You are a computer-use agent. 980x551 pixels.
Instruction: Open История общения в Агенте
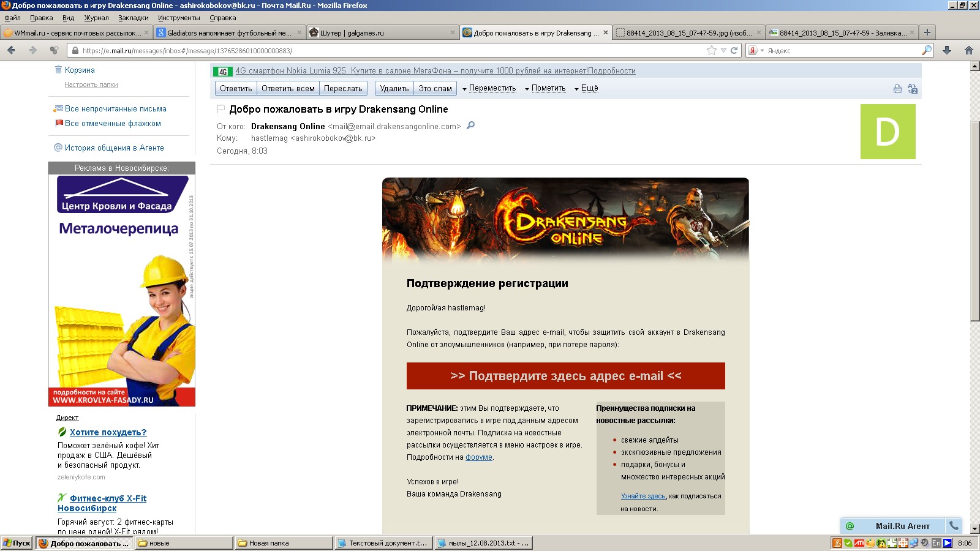click(114, 148)
